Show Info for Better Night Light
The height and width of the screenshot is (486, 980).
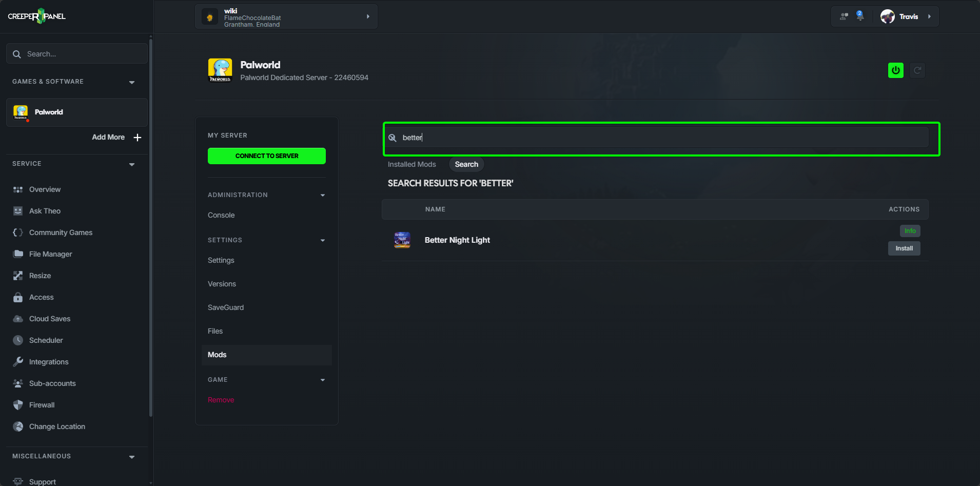(x=910, y=231)
